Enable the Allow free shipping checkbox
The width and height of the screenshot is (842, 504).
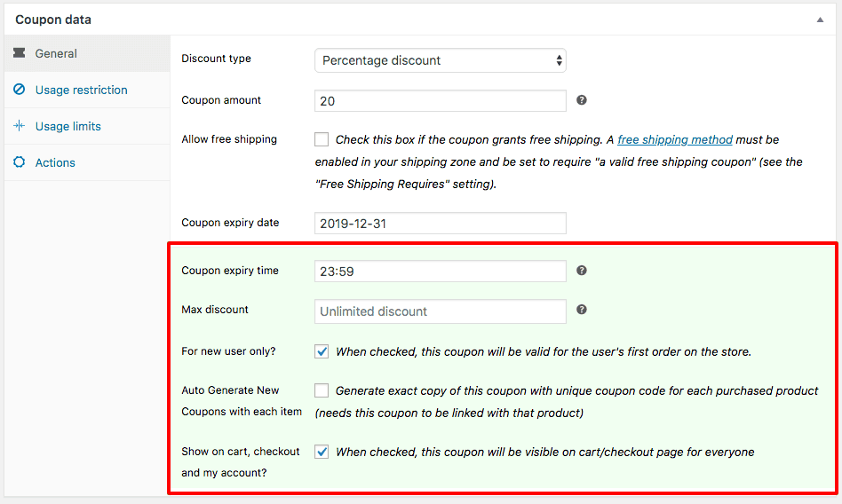point(322,139)
